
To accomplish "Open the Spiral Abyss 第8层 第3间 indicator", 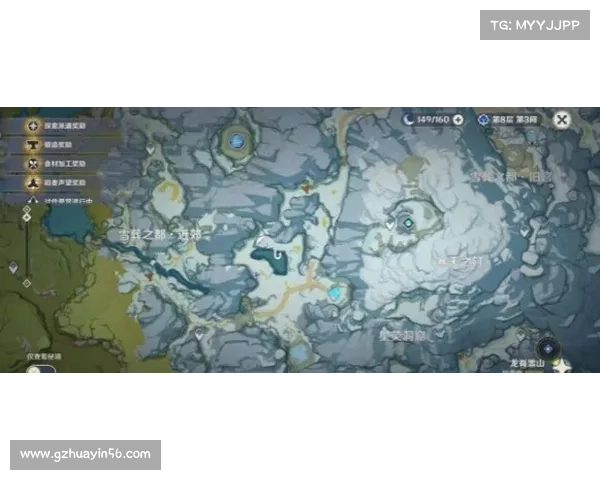I will pyautogui.click(x=508, y=120).
